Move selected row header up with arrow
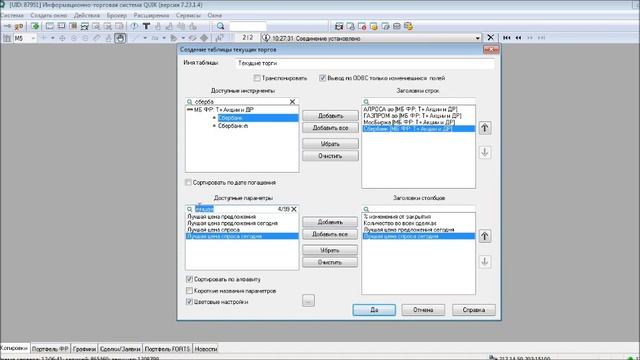The image size is (640, 360). (x=484, y=128)
